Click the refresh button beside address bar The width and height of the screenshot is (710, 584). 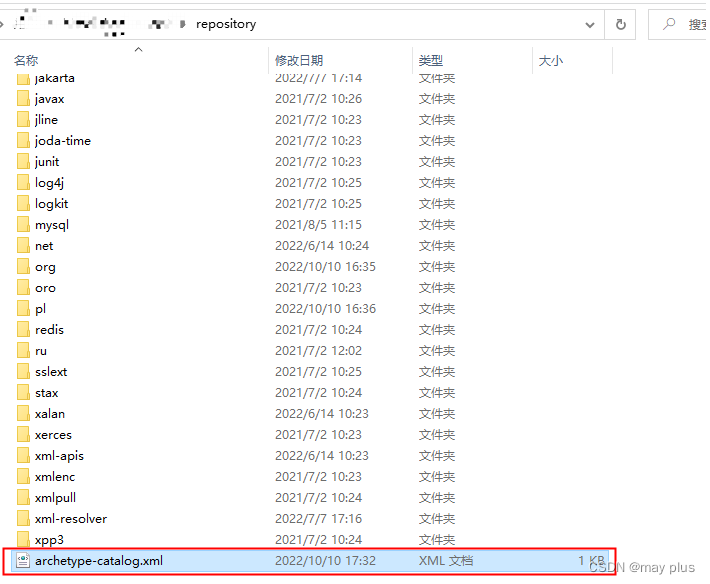[x=620, y=24]
